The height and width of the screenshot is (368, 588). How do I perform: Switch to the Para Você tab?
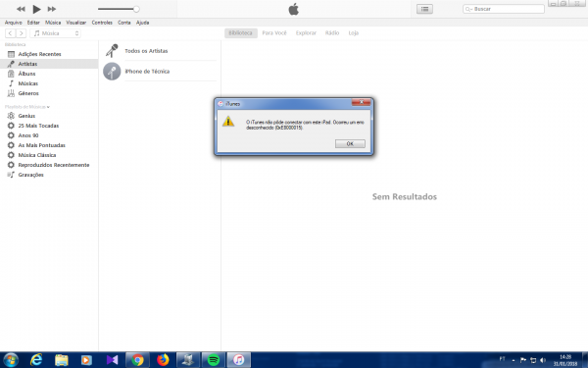(274, 33)
